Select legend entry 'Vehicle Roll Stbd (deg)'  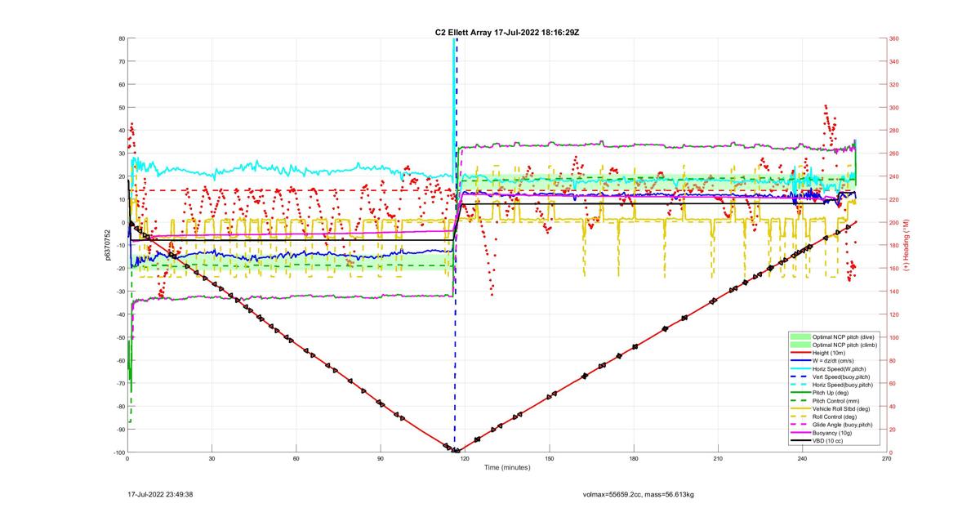coord(843,408)
